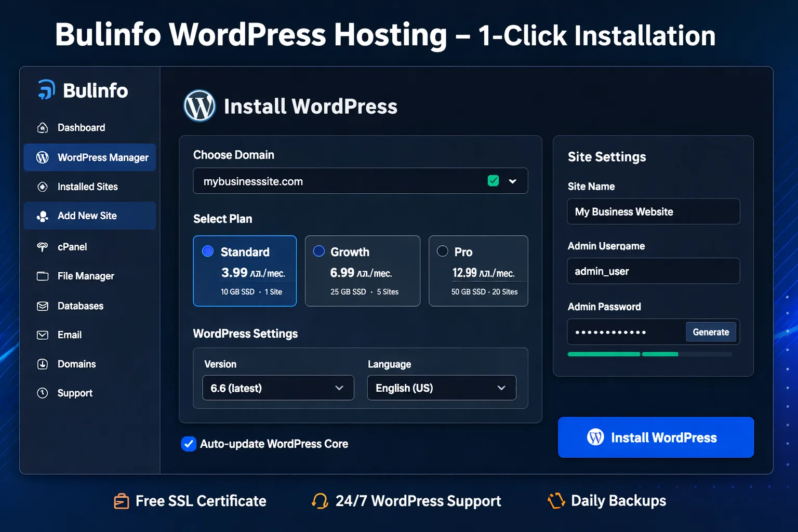The width and height of the screenshot is (798, 532).
Task: Uncheck Auto-update WordPress Core checkbox
Action: point(189,444)
